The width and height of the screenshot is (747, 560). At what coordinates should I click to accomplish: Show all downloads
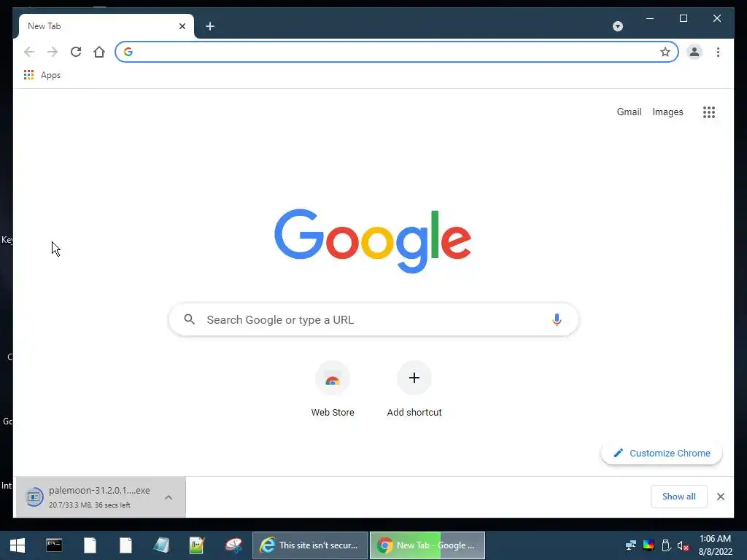pyautogui.click(x=679, y=497)
